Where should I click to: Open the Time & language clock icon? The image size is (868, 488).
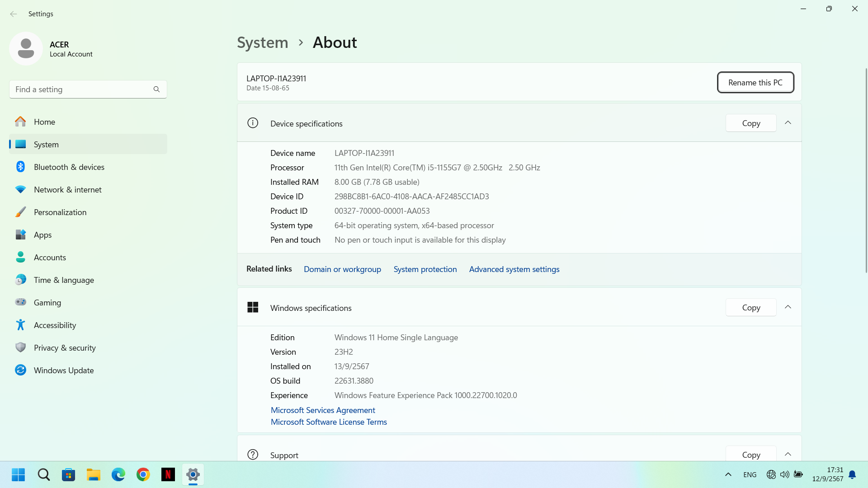pyautogui.click(x=20, y=280)
